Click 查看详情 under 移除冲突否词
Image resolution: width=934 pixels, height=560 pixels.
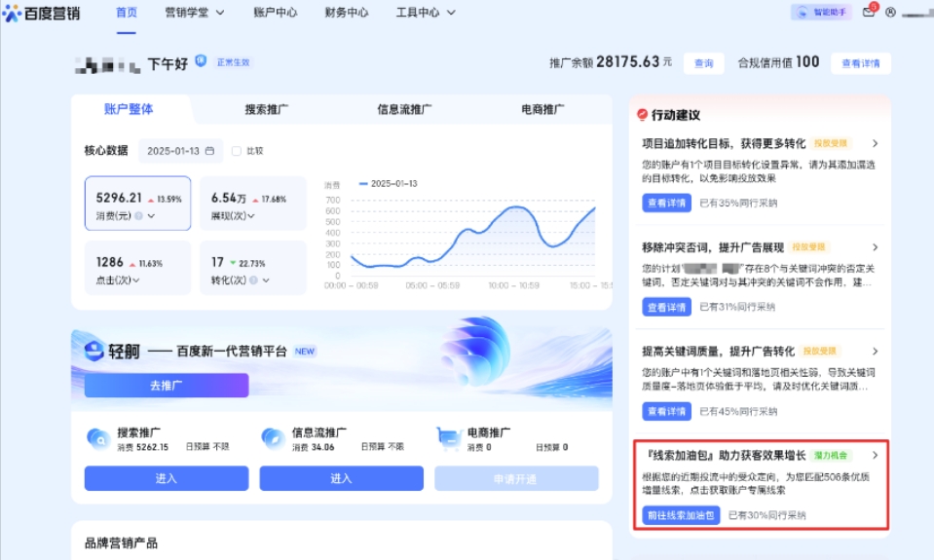(x=666, y=307)
